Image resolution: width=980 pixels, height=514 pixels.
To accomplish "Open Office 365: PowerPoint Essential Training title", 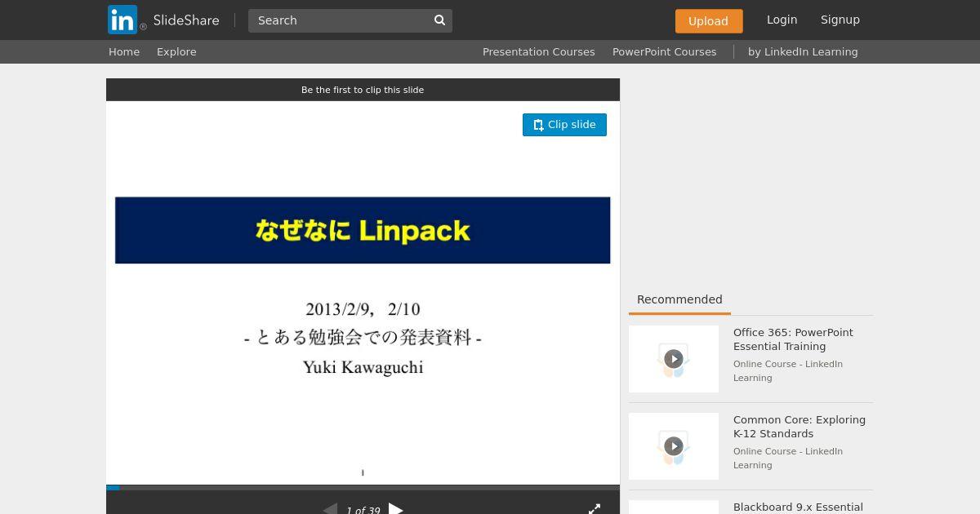I will (793, 339).
